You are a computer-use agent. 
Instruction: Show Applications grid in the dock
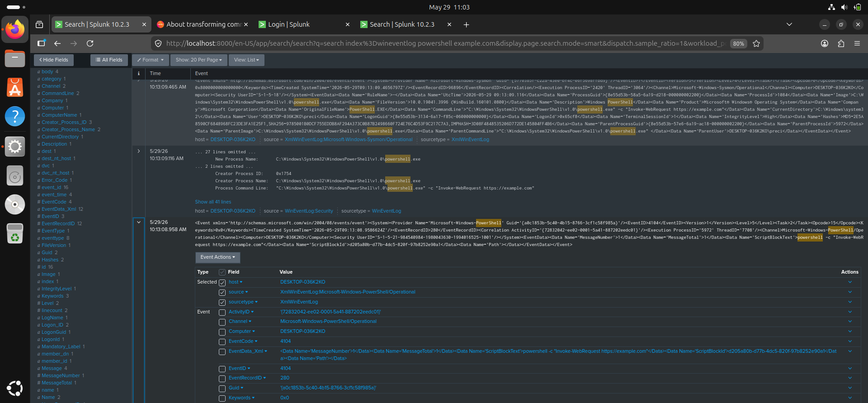click(15, 388)
